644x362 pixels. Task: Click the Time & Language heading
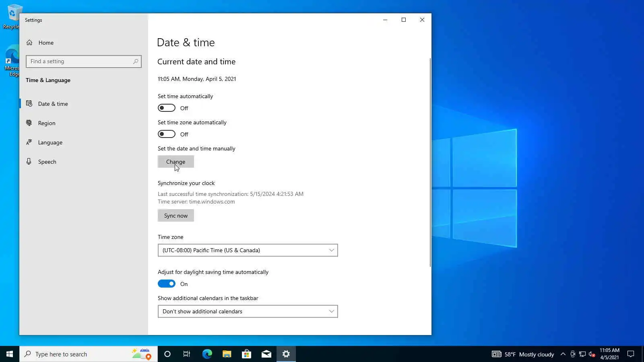click(48, 80)
